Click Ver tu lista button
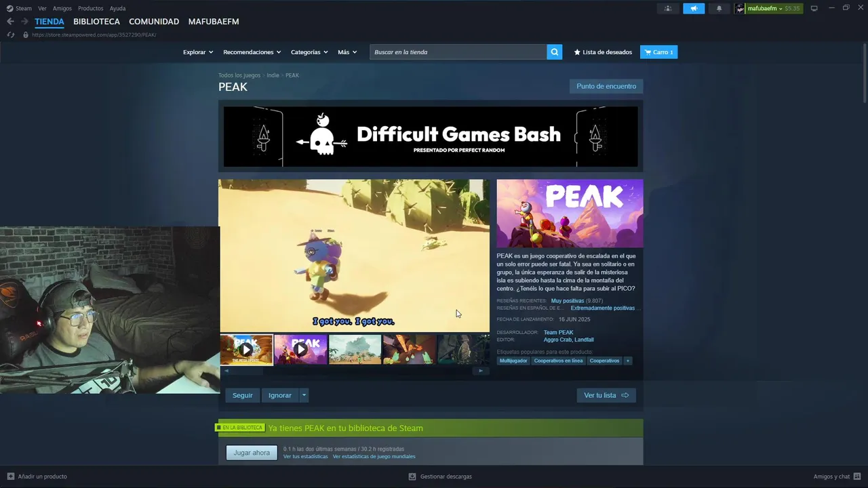The image size is (868, 488). click(606, 395)
